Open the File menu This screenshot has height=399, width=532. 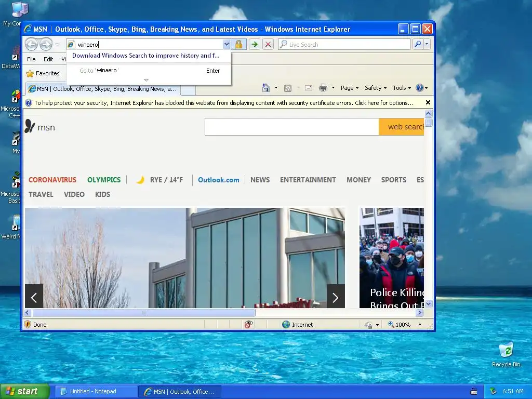[x=31, y=59]
